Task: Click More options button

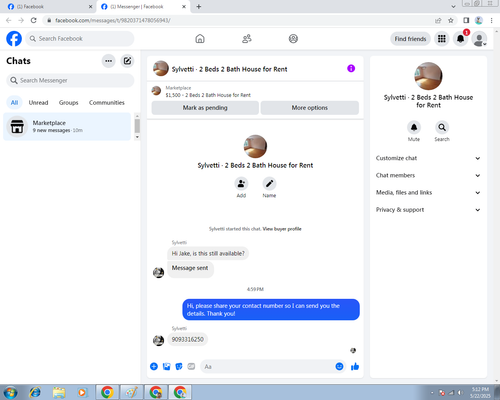Action: (x=310, y=108)
